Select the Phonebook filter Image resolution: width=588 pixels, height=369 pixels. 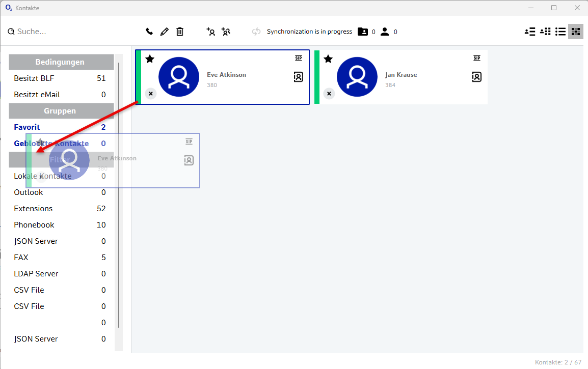coord(34,225)
